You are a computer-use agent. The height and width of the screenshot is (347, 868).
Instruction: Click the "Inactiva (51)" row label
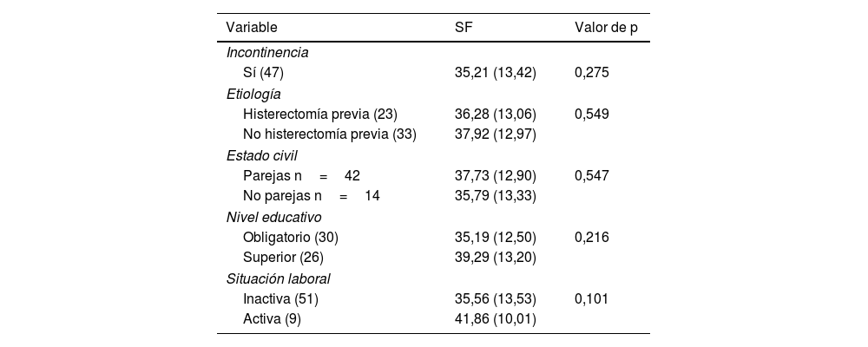point(280,298)
